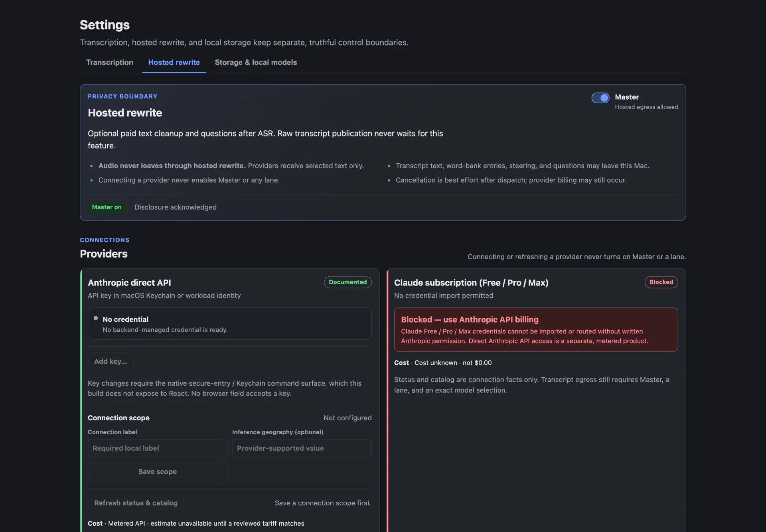Click the Inference geography input field
Image resolution: width=766 pixels, height=532 pixels.
302,448
